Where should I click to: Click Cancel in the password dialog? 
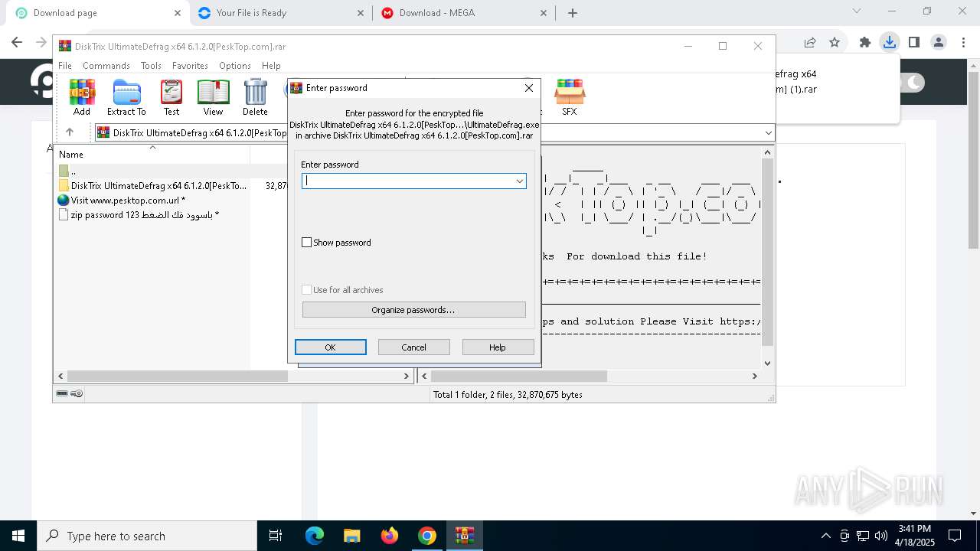pyautogui.click(x=414, y=347)
